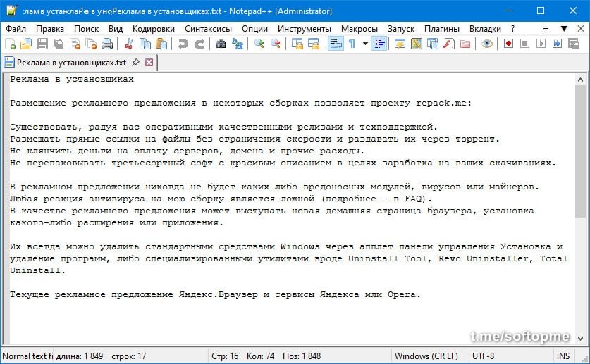Screen dimensions: 590x364
Task: Open the Синтаксисы menu
Action: (x=208, y=29)
